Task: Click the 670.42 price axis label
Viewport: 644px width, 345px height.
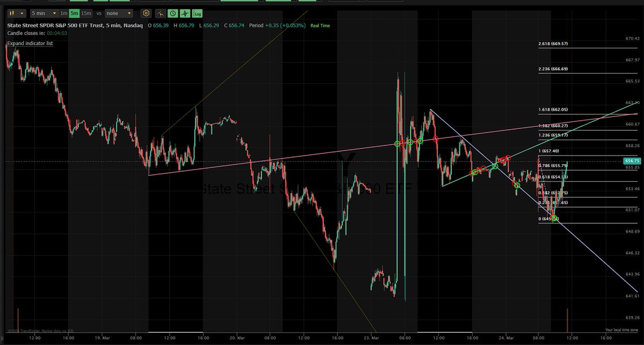Action: pos(632,39)
